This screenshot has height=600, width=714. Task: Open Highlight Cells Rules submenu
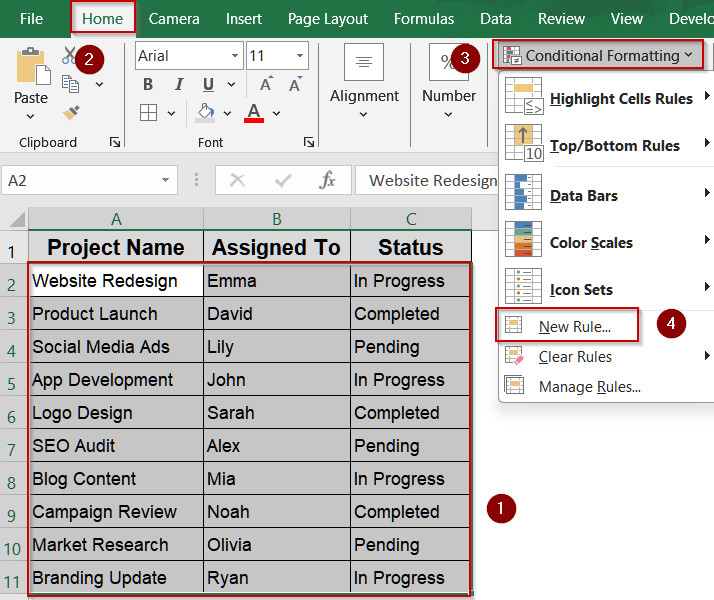[x=607, y=98]
